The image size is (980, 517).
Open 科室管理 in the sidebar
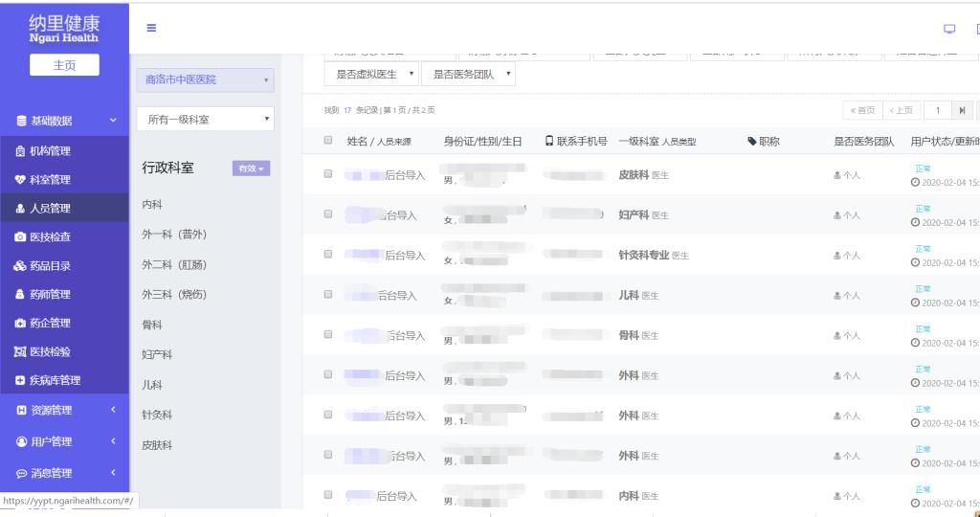[x=50, y=180]
